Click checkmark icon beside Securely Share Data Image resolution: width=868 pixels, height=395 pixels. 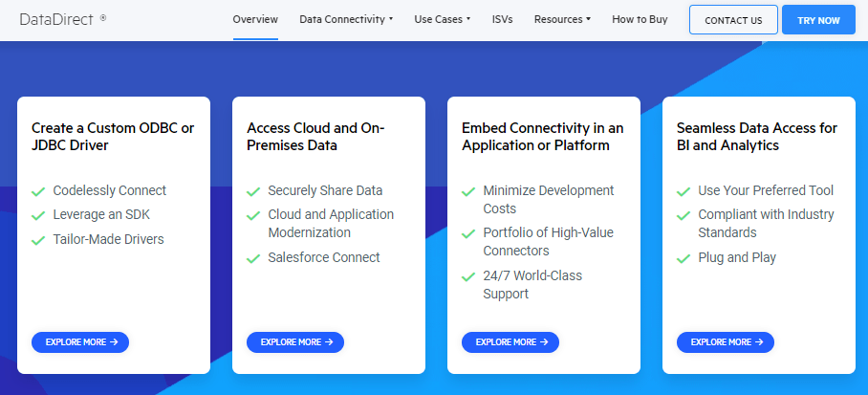[x=253, y=191]
